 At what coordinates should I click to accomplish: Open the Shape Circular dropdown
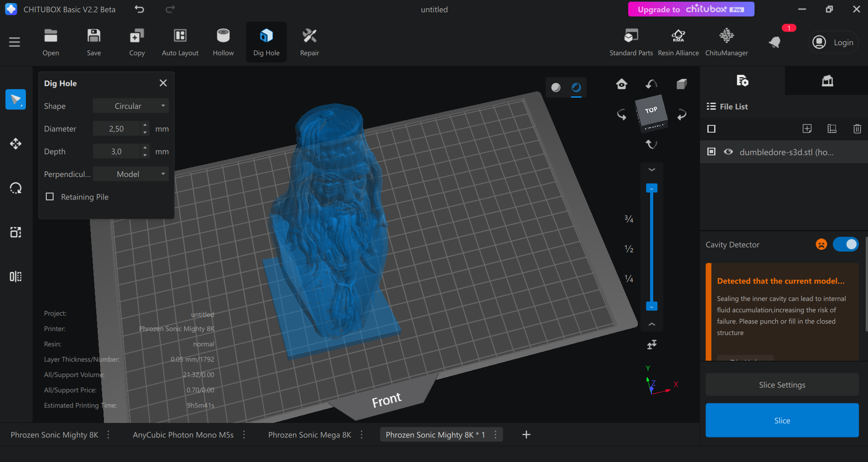point(131,106)
